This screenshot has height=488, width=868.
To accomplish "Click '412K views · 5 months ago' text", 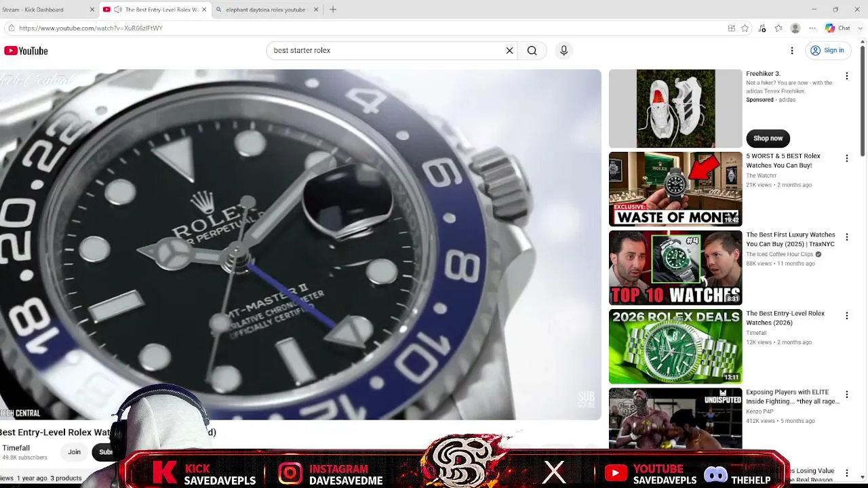I will pos(781,421).
